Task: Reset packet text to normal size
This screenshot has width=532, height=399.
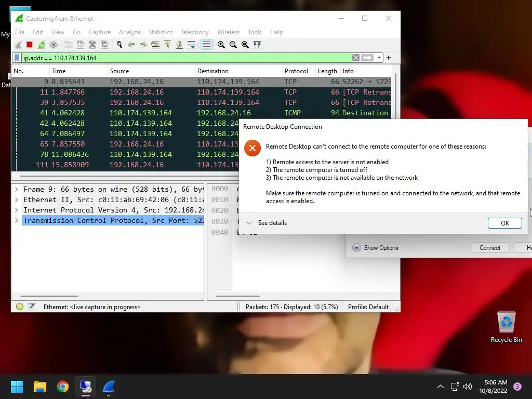Action: point(245,45)
